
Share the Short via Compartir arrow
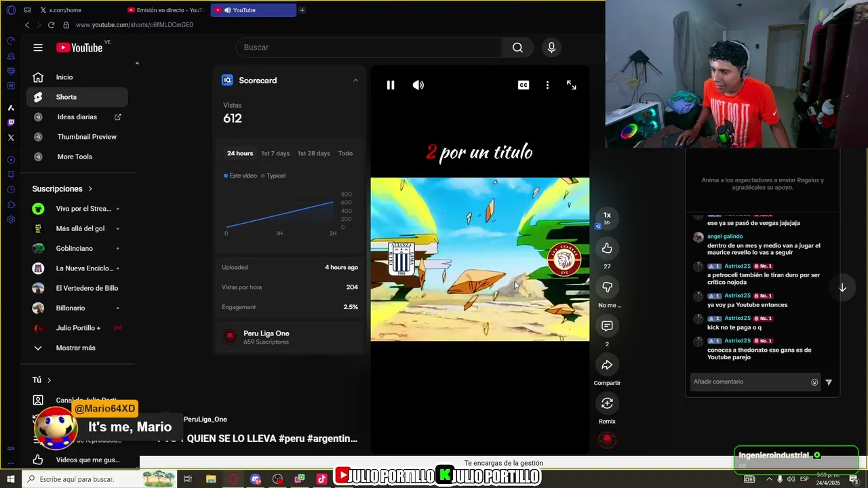point(607,365)
